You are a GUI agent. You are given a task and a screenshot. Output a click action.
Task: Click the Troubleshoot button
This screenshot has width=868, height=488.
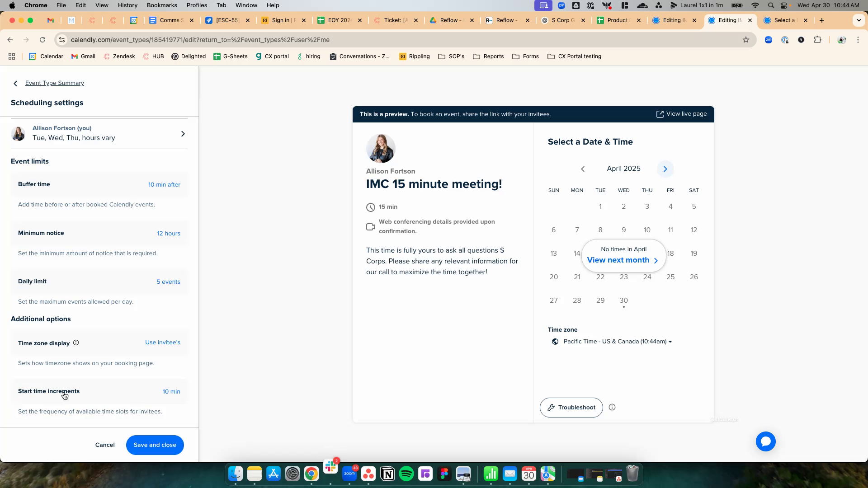click(571, 408)
